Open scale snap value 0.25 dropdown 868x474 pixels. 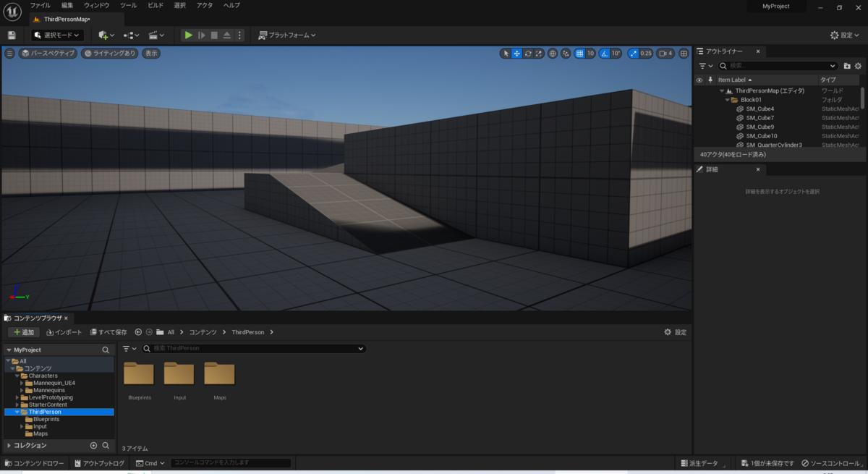coord(646,54)
